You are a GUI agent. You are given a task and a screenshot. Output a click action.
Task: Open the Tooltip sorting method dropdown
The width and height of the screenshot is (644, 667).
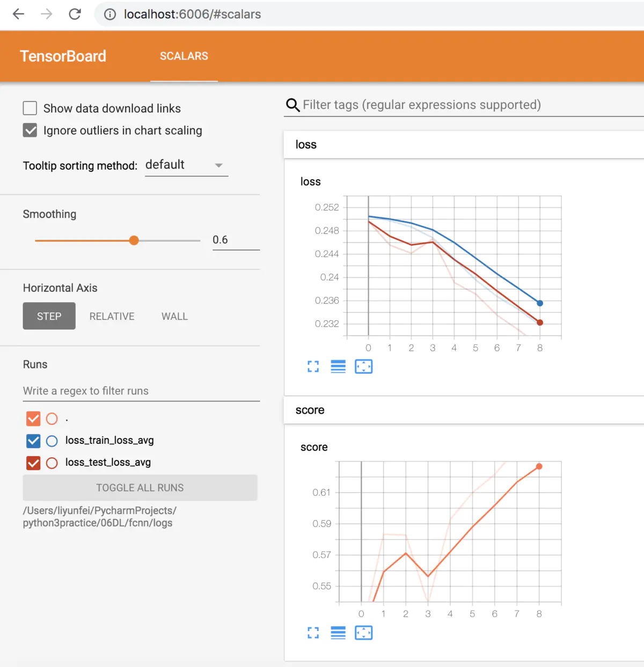tap(186, 165)
